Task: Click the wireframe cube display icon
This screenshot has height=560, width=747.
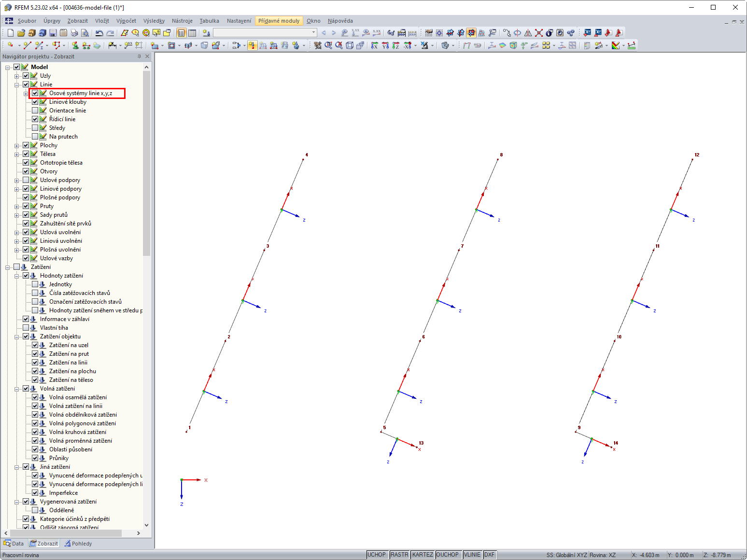Action: [x=350, y=45]
